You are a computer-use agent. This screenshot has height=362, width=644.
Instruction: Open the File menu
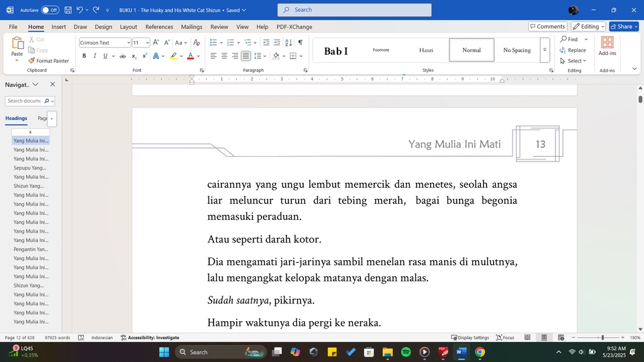tap(13, 27)
